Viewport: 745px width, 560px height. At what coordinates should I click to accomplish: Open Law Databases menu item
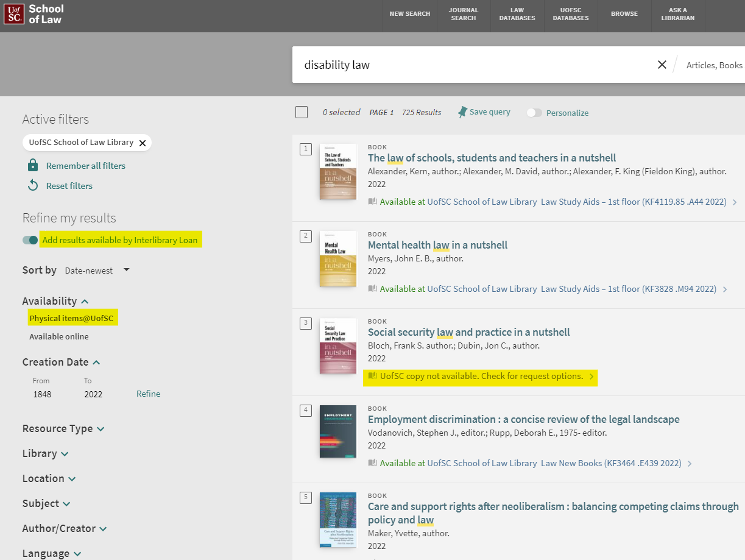coord(517,14)
